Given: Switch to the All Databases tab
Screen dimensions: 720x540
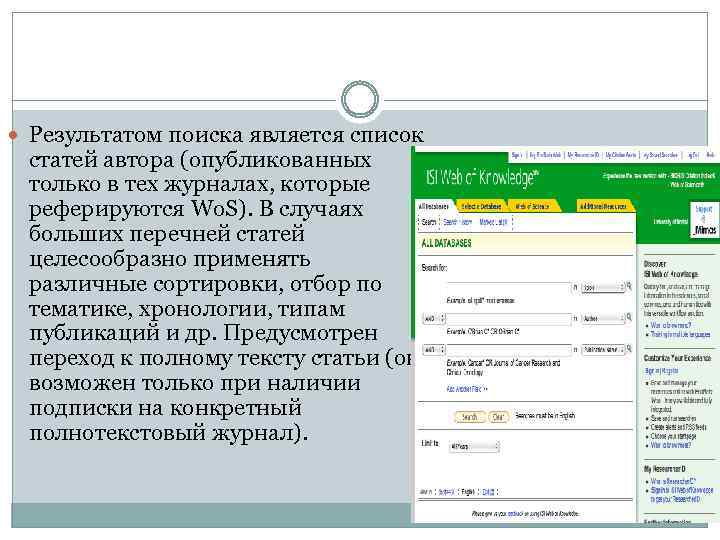Looking at the screenshot, I should [x=434, y=207].
